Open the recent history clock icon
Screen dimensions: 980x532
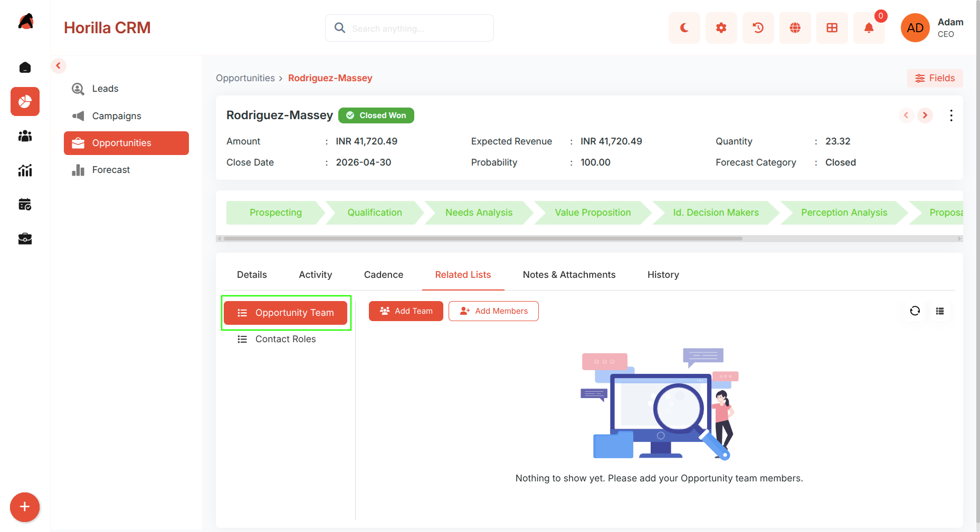pyautogui.click(x=758, y=28)
